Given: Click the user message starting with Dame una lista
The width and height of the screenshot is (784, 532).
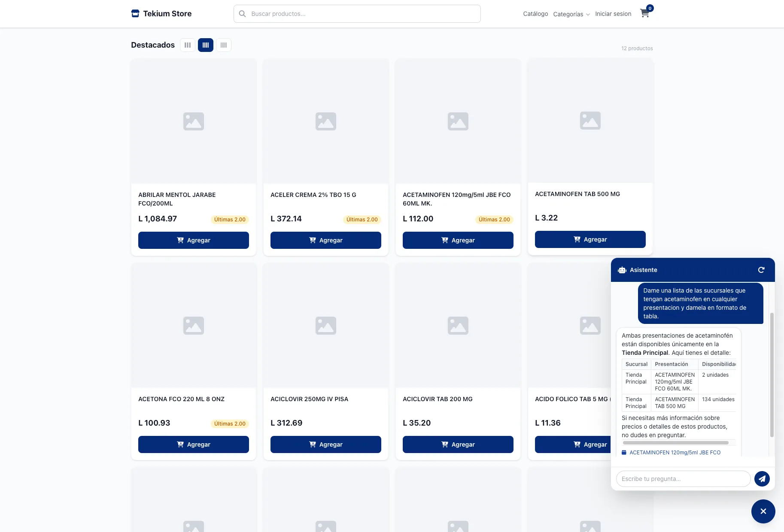Looking at the screenshot, I should 701,303.
